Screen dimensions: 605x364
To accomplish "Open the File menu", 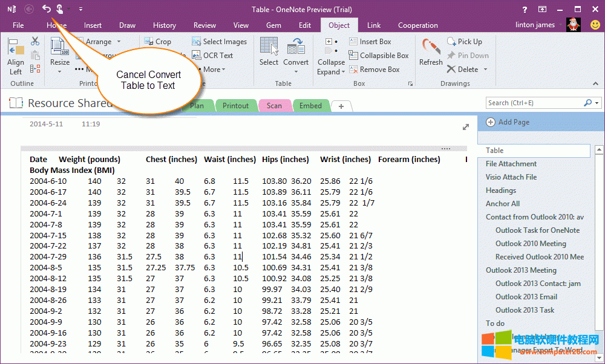I will pyautogui.click(x=18, y=25).
